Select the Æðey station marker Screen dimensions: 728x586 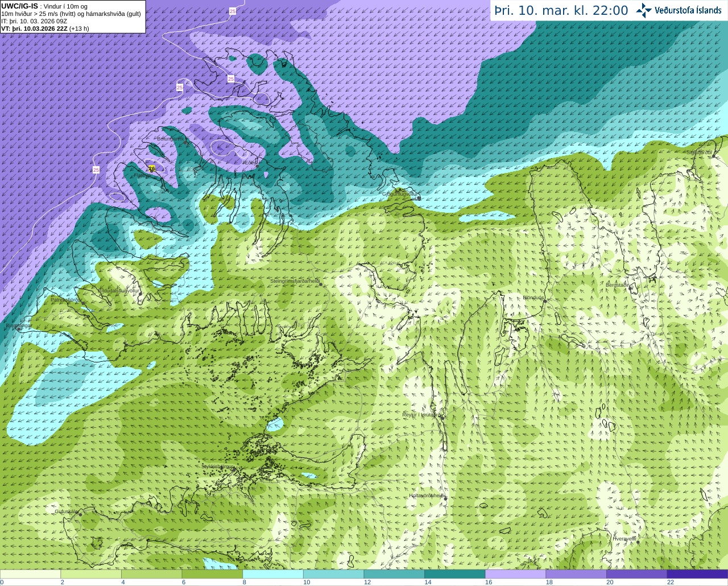point(258,166)
